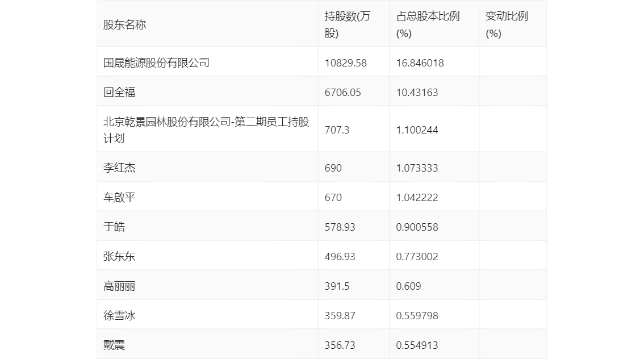Click the percentage 0.559798
Viewport: 644px width, 359px height.
click(417, 316)
